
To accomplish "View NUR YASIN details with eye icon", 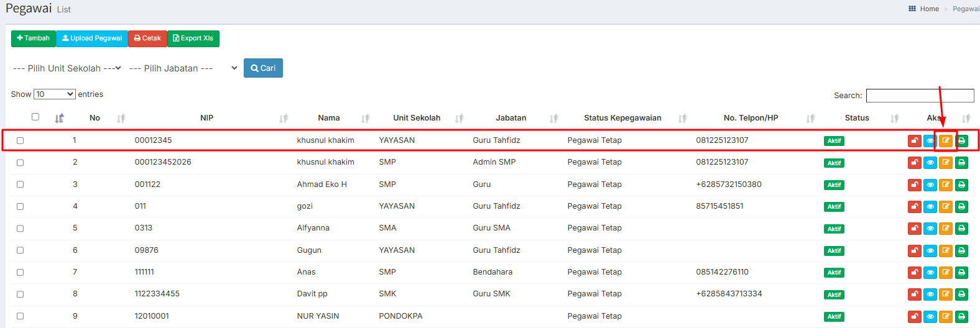I will (930, 316).
